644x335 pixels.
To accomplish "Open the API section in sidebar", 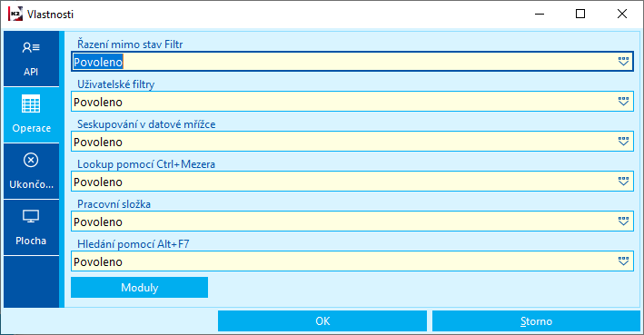I will 31,59.
